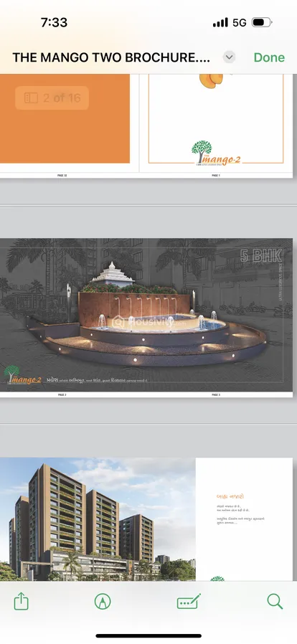Open the Search magnifier icon
The width and height of the screenshot is (297, 644).
(275, 602)
